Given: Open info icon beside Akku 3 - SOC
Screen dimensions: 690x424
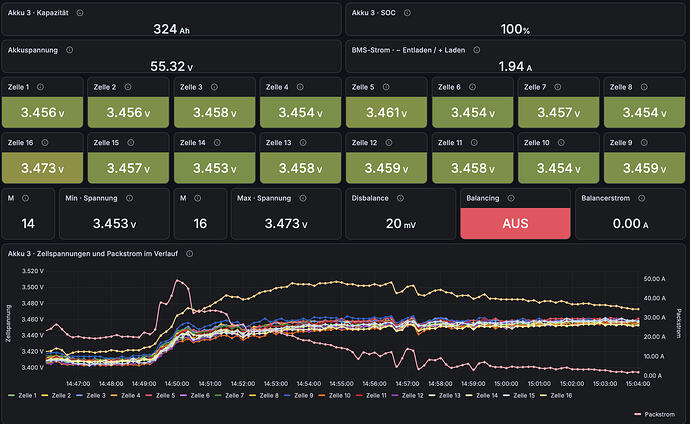Looking at the screenshot, I should pyautogui.click(x=407, y=13).
